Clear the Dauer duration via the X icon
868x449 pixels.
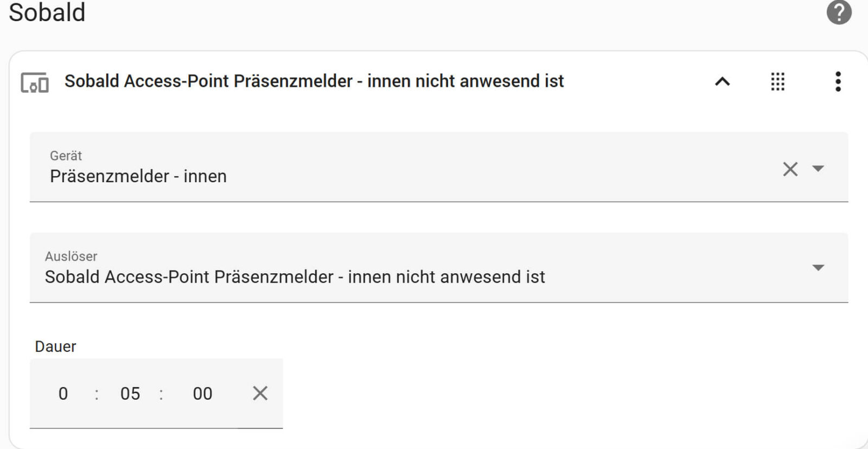260,393
